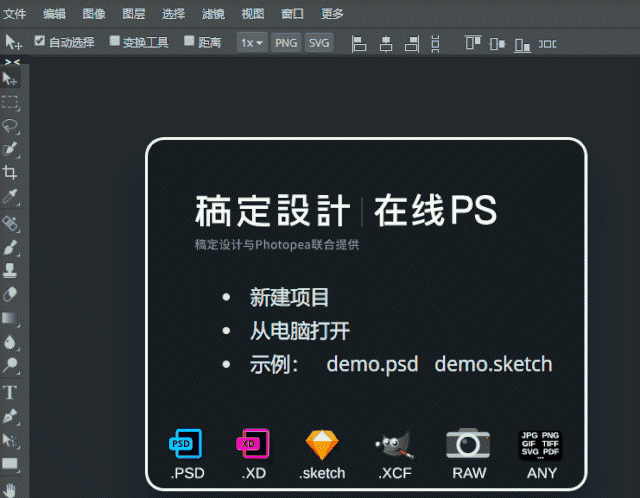Click the .PSD format icon
The width and height of the screenshot is (640, 498).
(186, 444)
